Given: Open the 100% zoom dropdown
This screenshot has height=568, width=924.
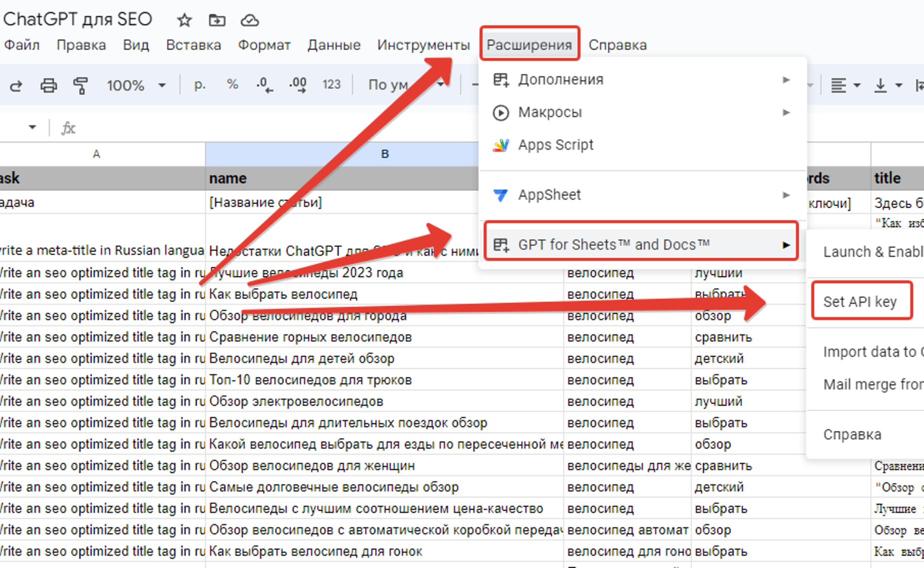Looking at the screenshot, I should [135, 85].
